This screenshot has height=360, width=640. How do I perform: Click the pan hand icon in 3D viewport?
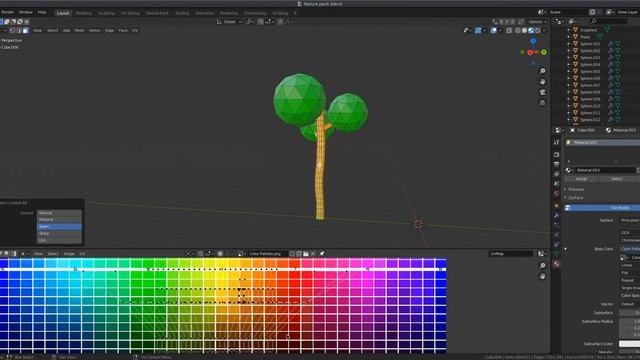[542, 82]
